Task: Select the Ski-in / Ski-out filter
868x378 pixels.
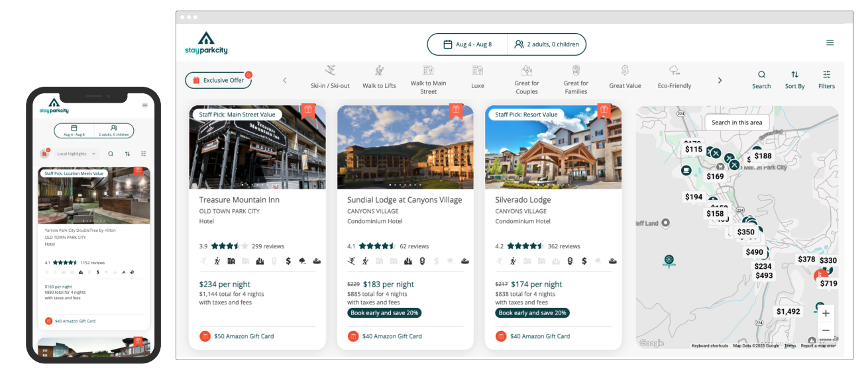Action: [330, 77]
